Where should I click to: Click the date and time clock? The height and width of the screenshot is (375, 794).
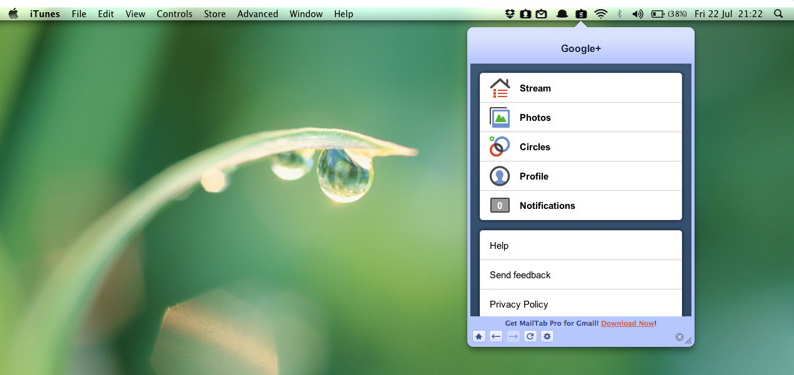pos(729,14)
